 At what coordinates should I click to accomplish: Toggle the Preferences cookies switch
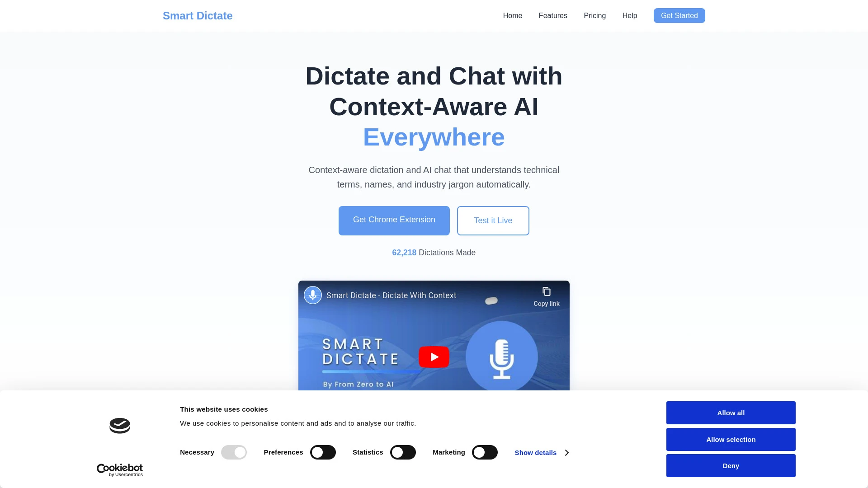322,452
